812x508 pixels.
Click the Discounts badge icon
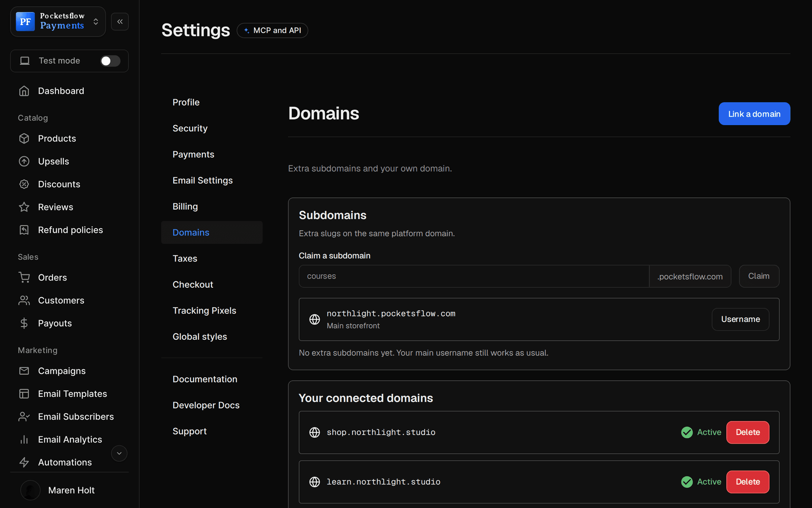click(24, 184)
